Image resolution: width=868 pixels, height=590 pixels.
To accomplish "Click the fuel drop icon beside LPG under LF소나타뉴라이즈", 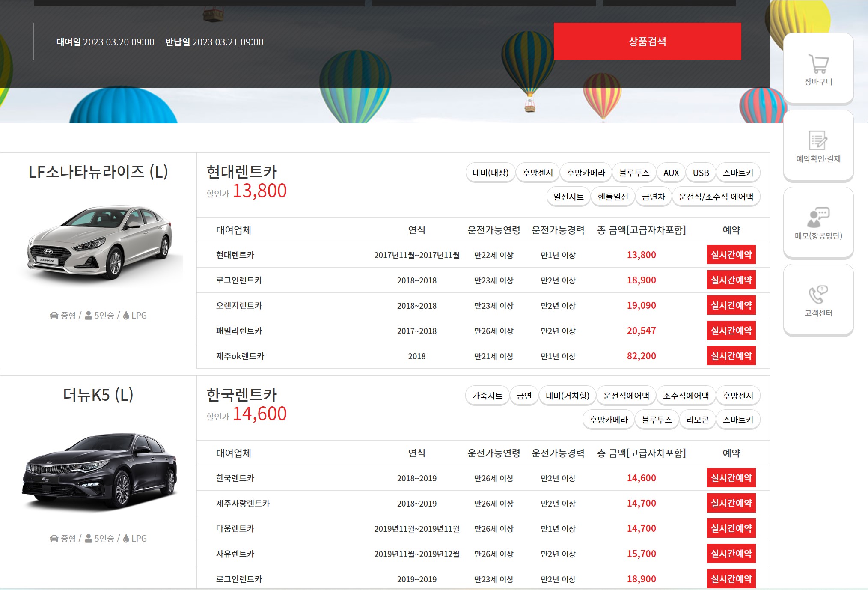I will 126,316.
